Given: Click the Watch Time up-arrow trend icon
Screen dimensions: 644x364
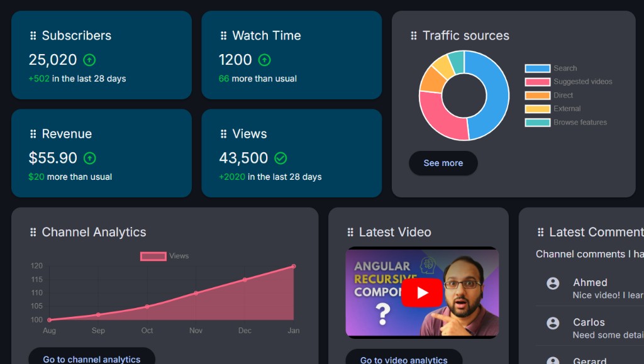Looking at the screenshot, I should 265,60.
